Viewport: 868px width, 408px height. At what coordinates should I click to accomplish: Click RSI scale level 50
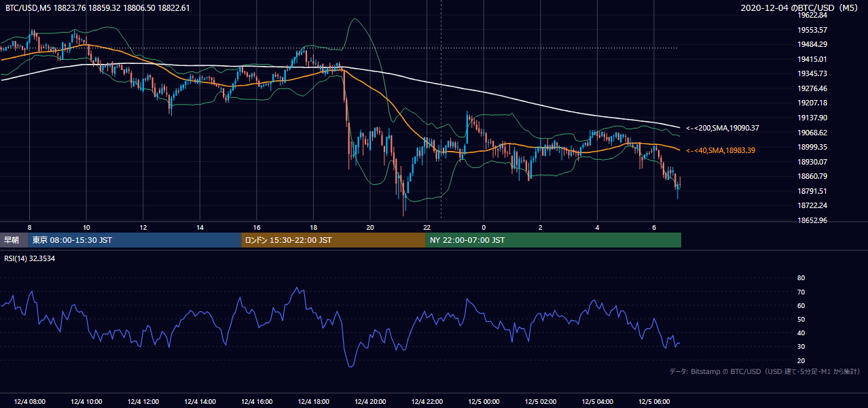point(801,319)
